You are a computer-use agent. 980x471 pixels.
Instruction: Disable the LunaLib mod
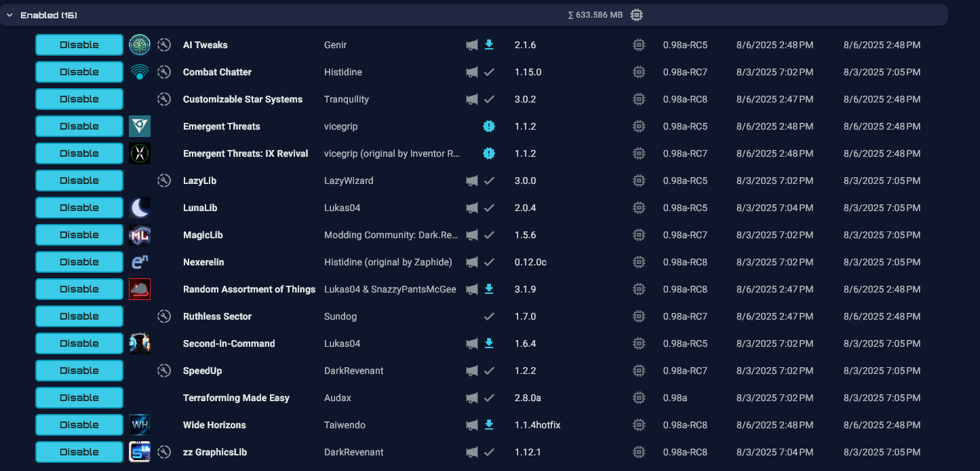click(79, 208)
